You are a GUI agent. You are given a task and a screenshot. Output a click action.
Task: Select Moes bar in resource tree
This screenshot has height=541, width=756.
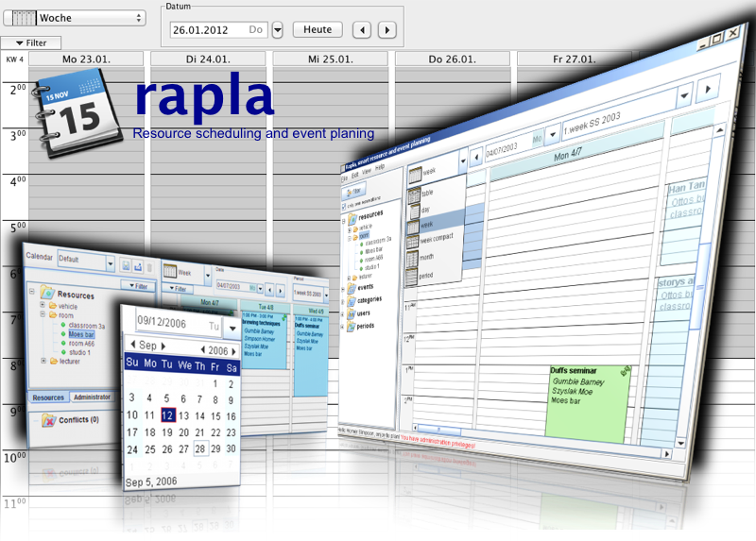(x=81, y=334)
